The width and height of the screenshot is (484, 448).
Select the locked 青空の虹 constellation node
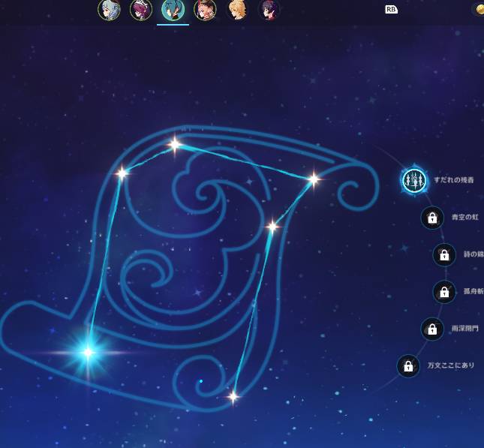pos(432,218)
